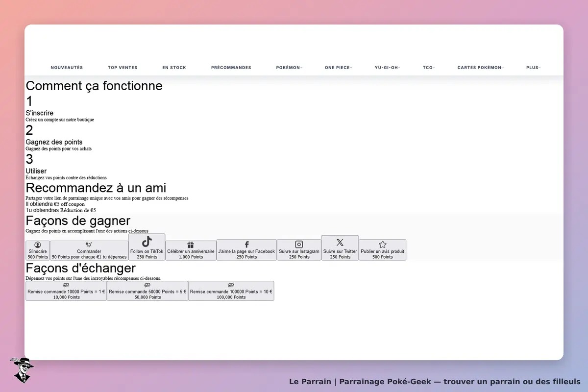Click the money icon for 10,000 Points reward
Viewport: 588px width, 392px height.
coord(66,285)
